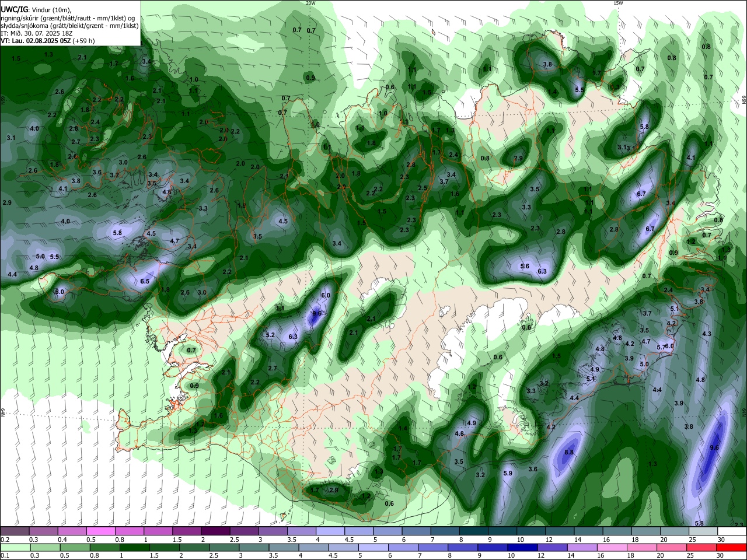
Task: Click the '5.7' precipitation value on the east coast
Action: pos(661,347)
